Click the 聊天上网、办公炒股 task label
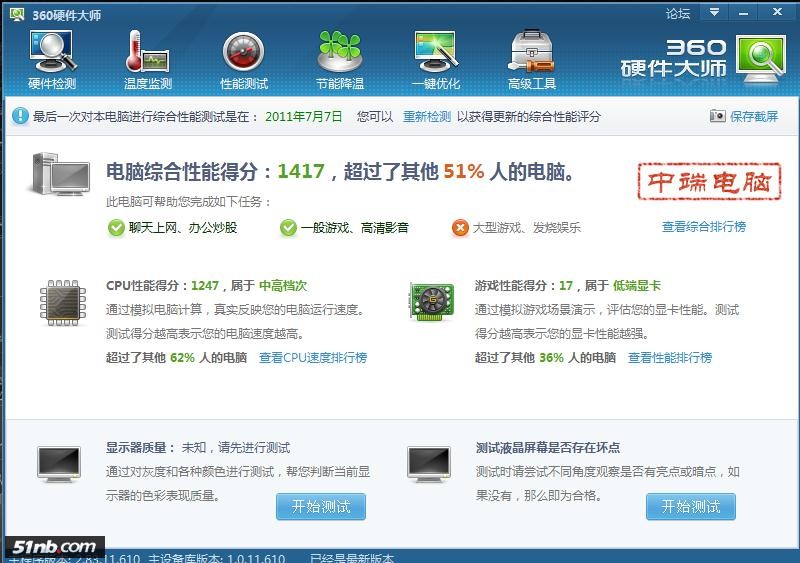This screenshot has width=800, height=563. (x=183, y=228)
